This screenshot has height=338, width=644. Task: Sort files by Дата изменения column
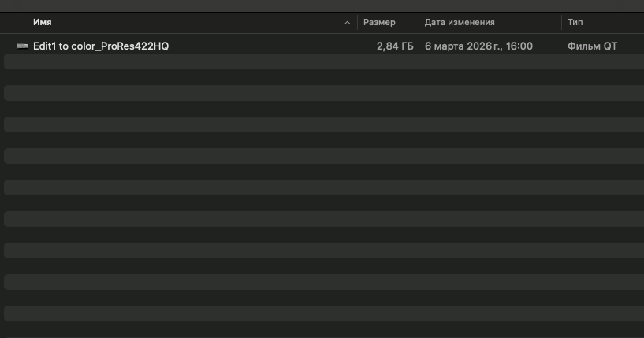click(460, 23)
